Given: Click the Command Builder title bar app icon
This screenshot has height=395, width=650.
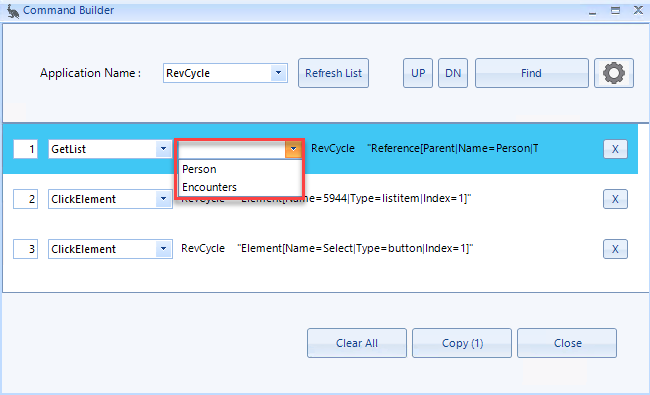Looking at the screenshot, I should [x=12, y=10].
